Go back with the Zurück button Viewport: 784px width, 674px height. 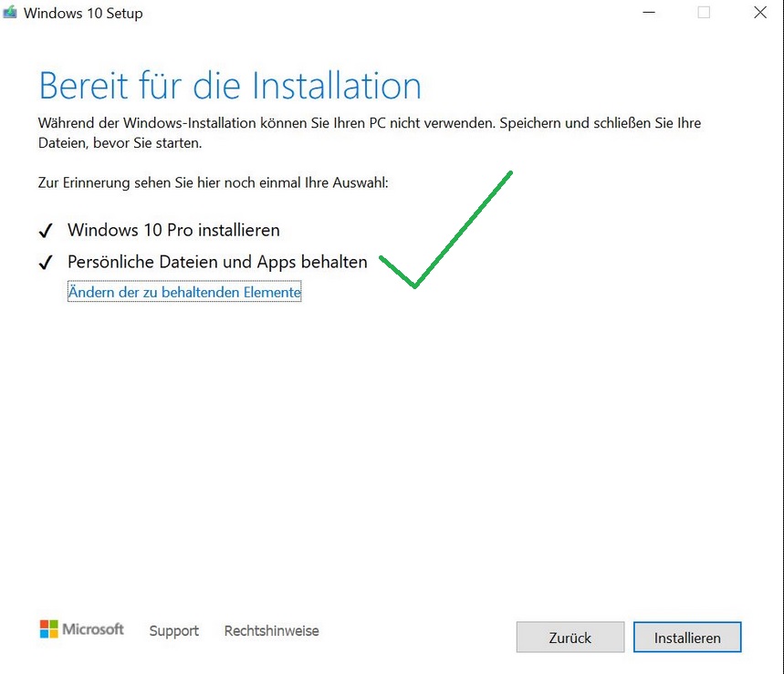(x=570, y=637)
